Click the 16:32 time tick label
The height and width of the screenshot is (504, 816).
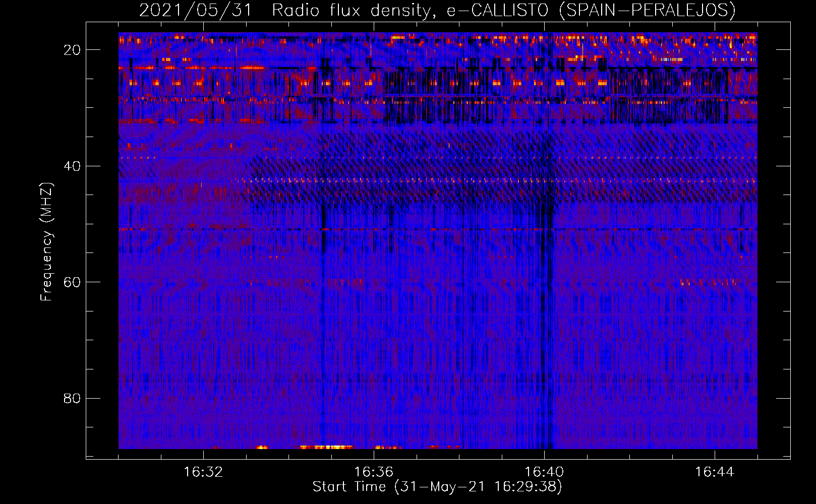point(203,472)
